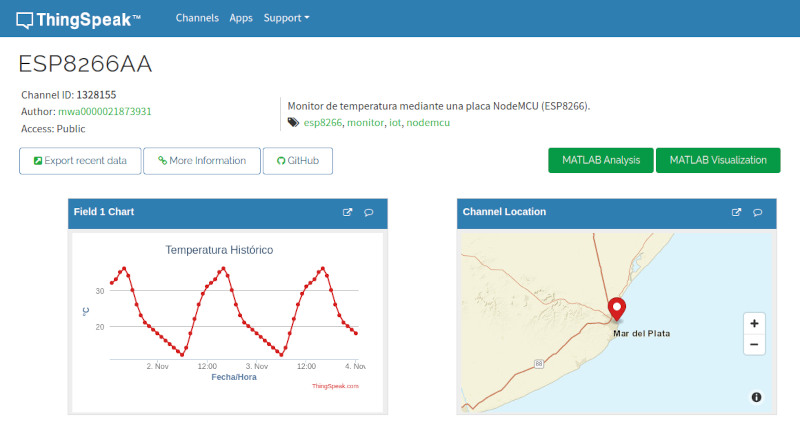Click Channel Location comment bubble icon

pyautogui.click(x=758, y=212)
